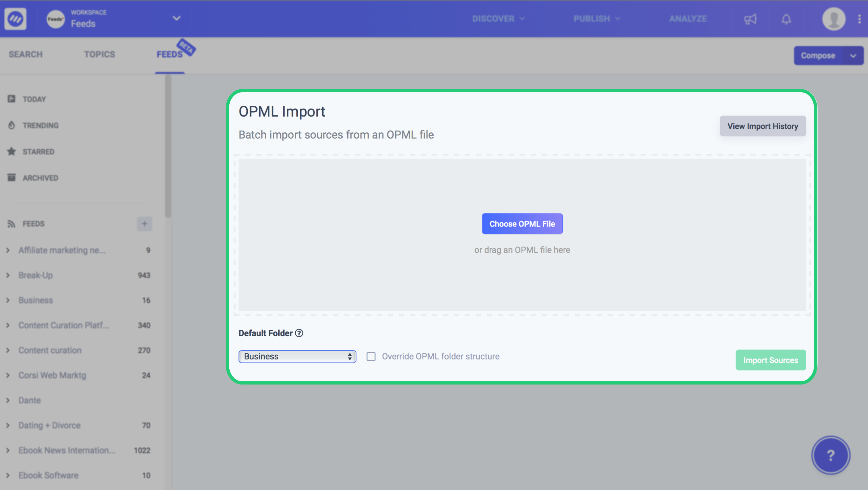Click the Choose OPML File button
This screenshot has width=868, height=490.
pyautogui.click(x=522, y=224)
